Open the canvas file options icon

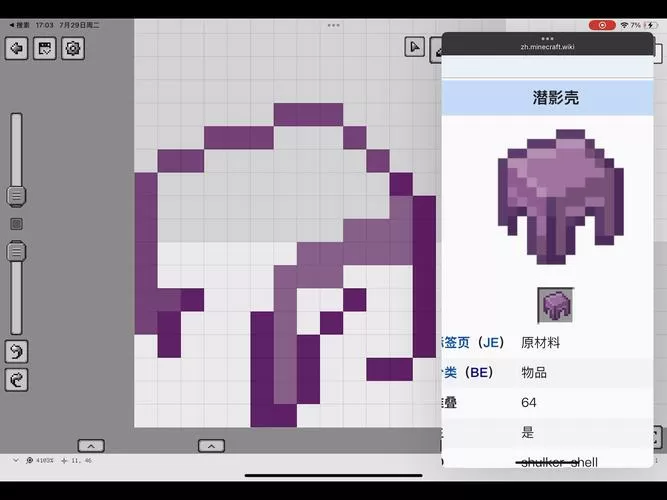(x=45, y=48)
